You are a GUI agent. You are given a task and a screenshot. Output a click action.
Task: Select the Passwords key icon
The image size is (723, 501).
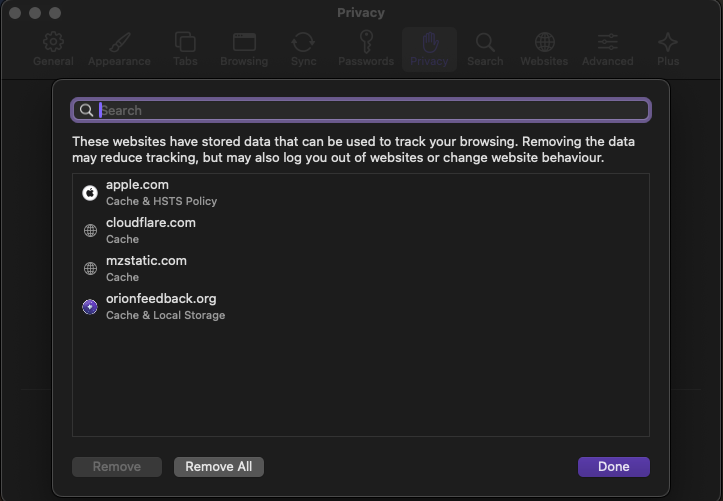click(366, 43)
